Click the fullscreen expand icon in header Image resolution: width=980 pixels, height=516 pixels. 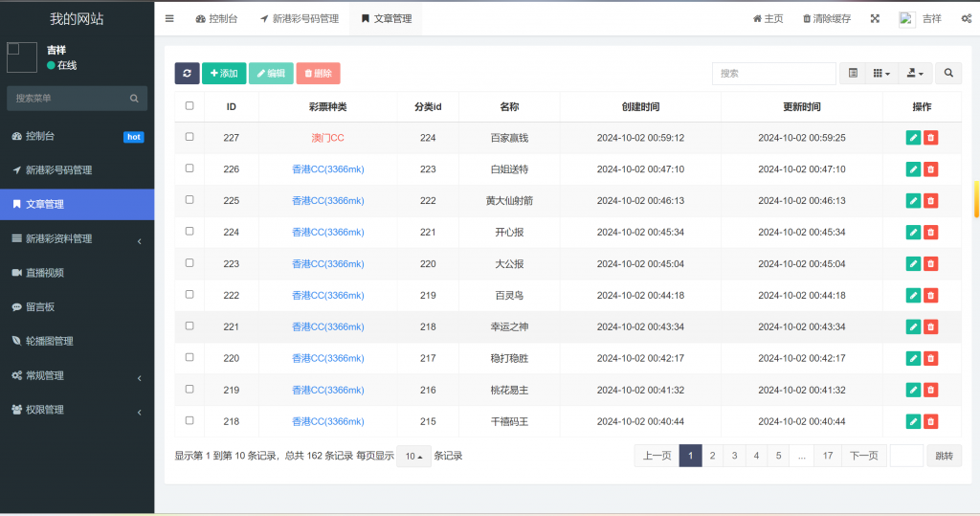click(875, 18)
